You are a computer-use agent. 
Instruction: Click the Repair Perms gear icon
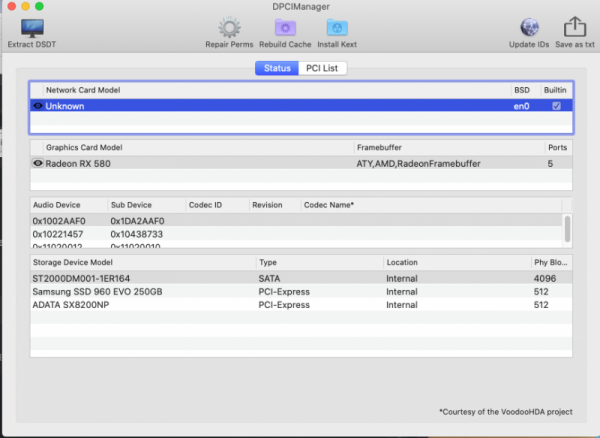(231, 28)
